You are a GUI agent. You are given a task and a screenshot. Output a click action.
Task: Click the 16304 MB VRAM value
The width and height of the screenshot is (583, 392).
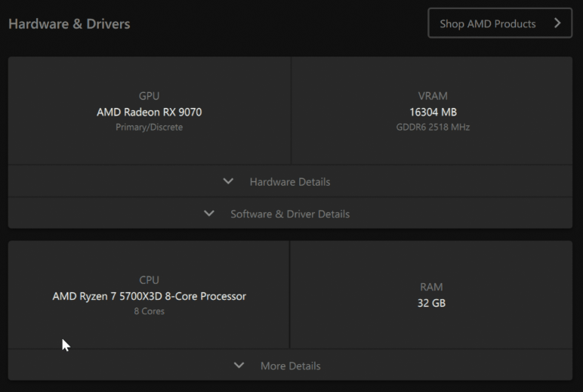point(433,112)
